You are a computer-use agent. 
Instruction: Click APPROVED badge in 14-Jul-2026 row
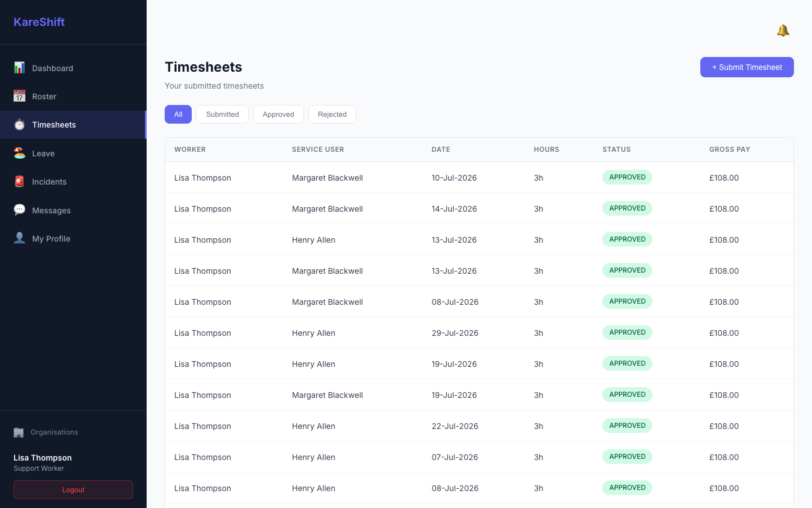coord(627,208)
